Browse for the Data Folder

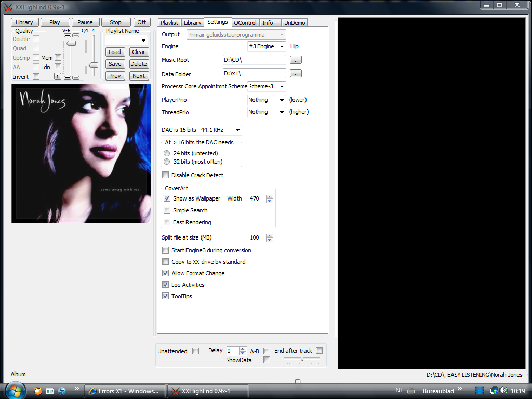[x=296, y=74]
